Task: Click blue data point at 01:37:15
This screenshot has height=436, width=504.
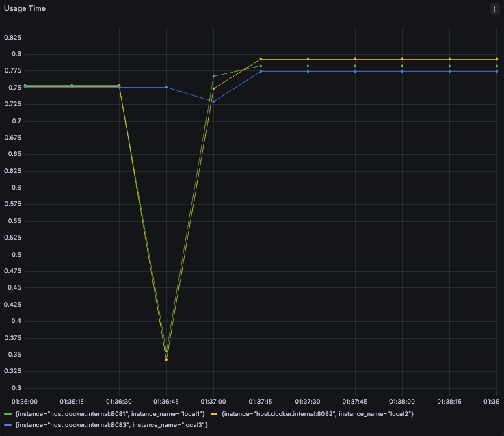Action: point(261,71)
